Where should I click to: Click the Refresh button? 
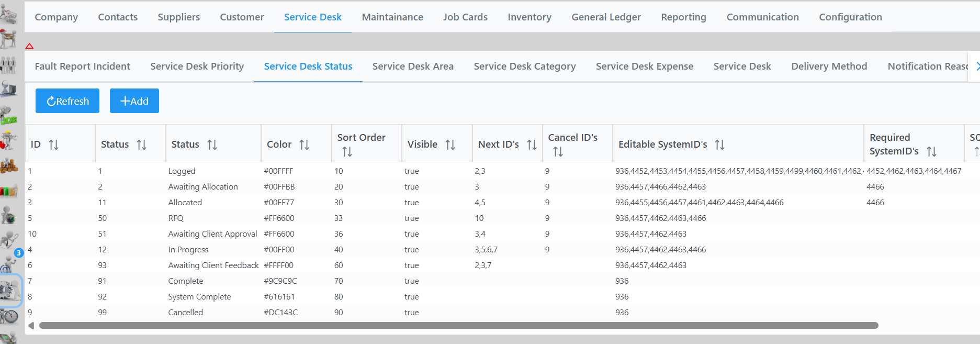(x=67, y=101)
